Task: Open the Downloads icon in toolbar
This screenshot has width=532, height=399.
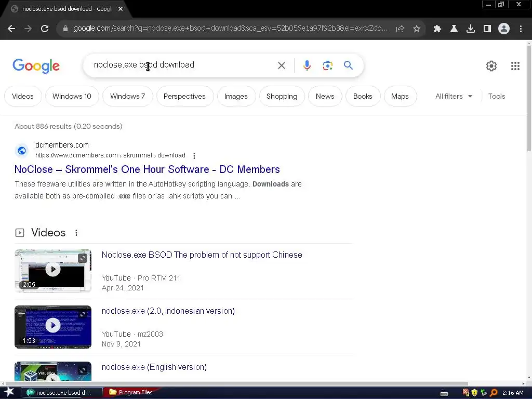Action: [x=470, y=29]
